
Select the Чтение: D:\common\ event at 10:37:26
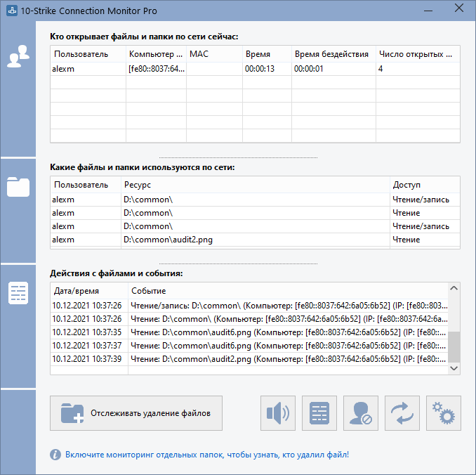[249, 319]
